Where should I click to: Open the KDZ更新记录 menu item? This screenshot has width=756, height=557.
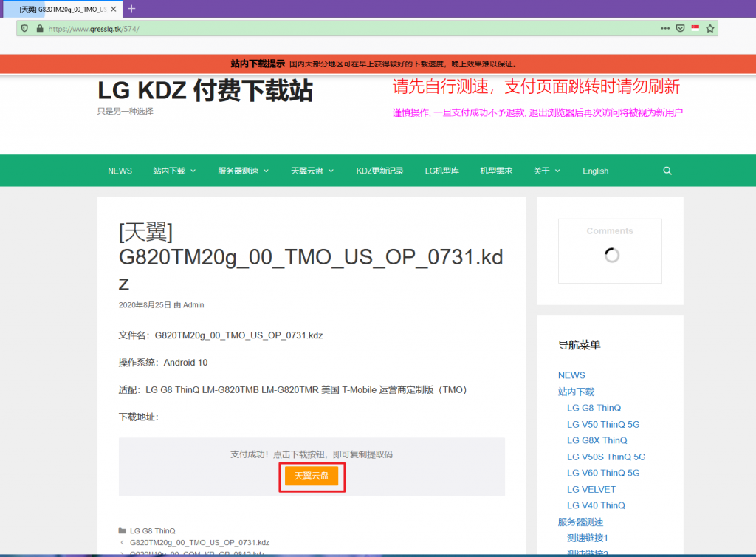[380, 171]
